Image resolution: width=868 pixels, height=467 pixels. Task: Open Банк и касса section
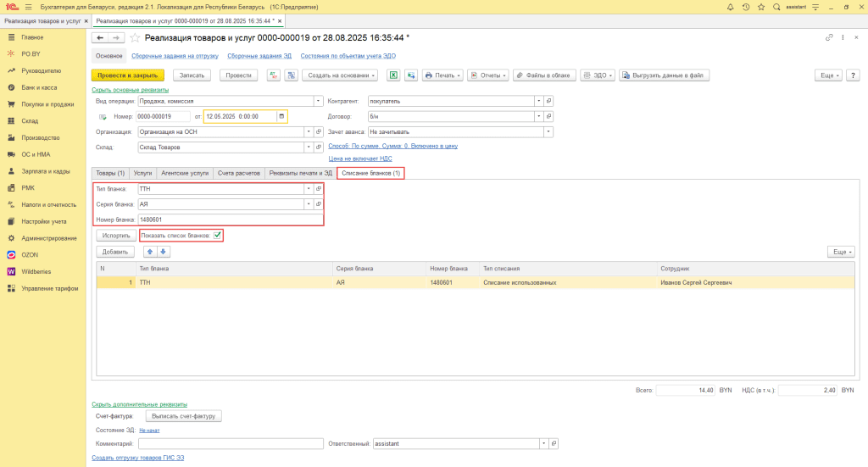(x=39, y=87)
